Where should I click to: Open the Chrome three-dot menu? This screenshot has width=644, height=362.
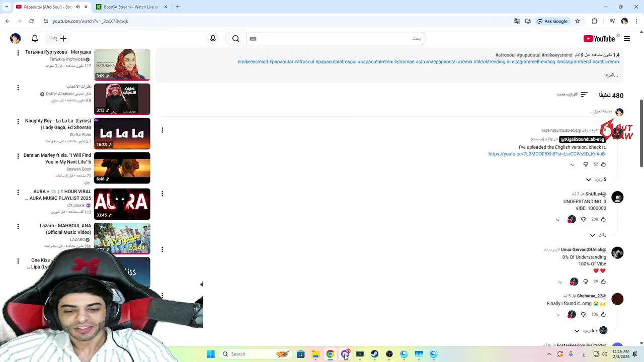point(636,21)
